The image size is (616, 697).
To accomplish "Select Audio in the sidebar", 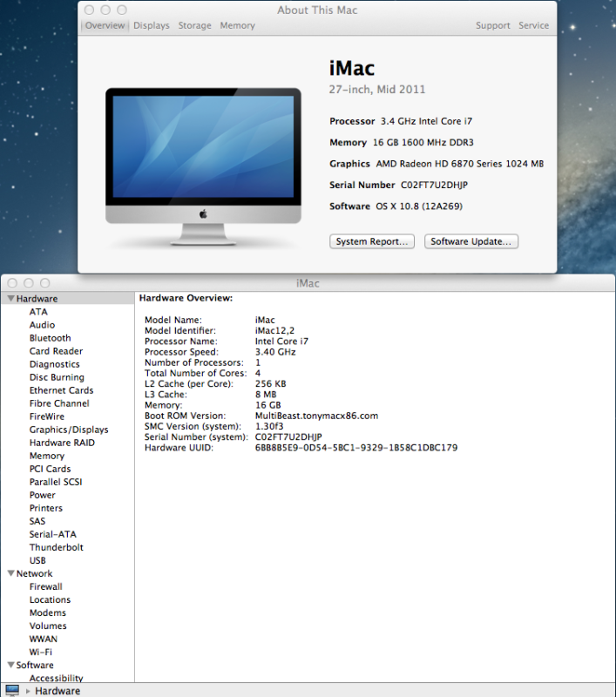I will point(42,325).
